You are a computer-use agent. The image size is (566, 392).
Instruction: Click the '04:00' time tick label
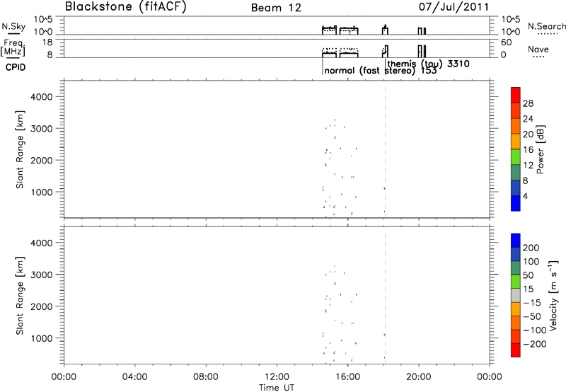click(x=134, y=377)
